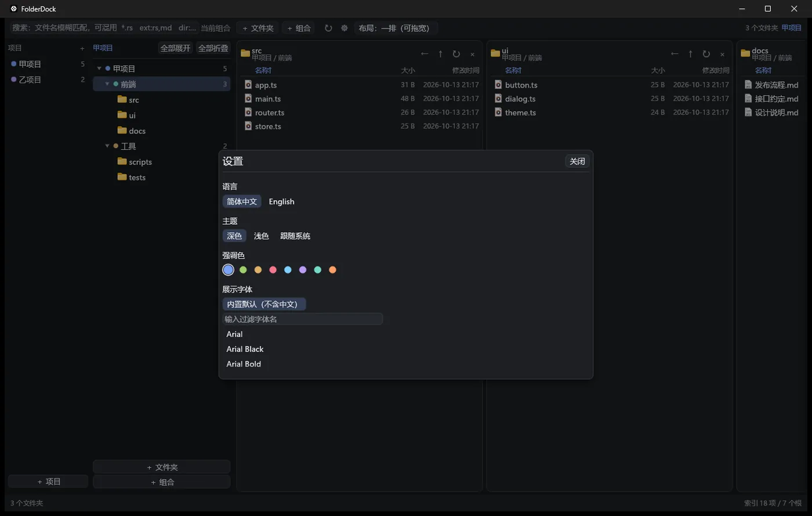Click the plus icon beside 项目 header
The height and width of the screenshot is (516, 812).
tap(82, 48)
